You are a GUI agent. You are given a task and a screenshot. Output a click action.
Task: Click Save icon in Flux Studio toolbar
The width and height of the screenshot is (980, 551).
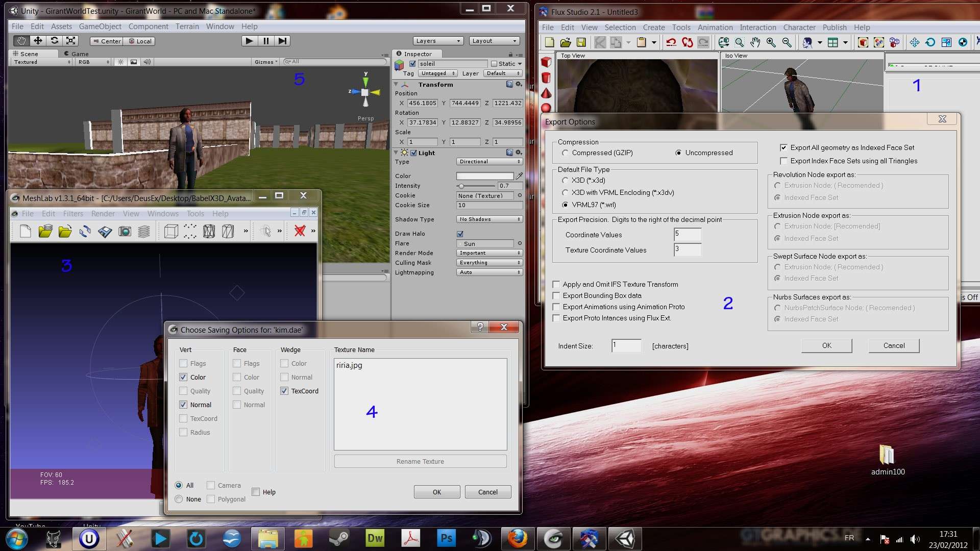[581, 42]
